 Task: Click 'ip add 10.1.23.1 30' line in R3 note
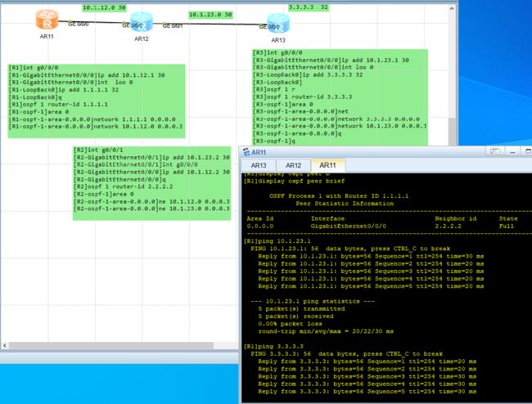tap(331, 60)
